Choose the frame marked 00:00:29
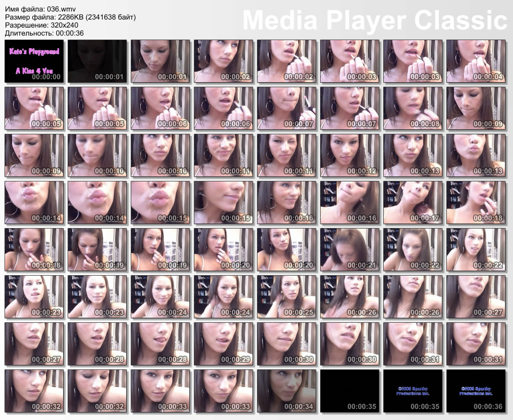Viewport: 513px width, 420px height. click(223, 344)
